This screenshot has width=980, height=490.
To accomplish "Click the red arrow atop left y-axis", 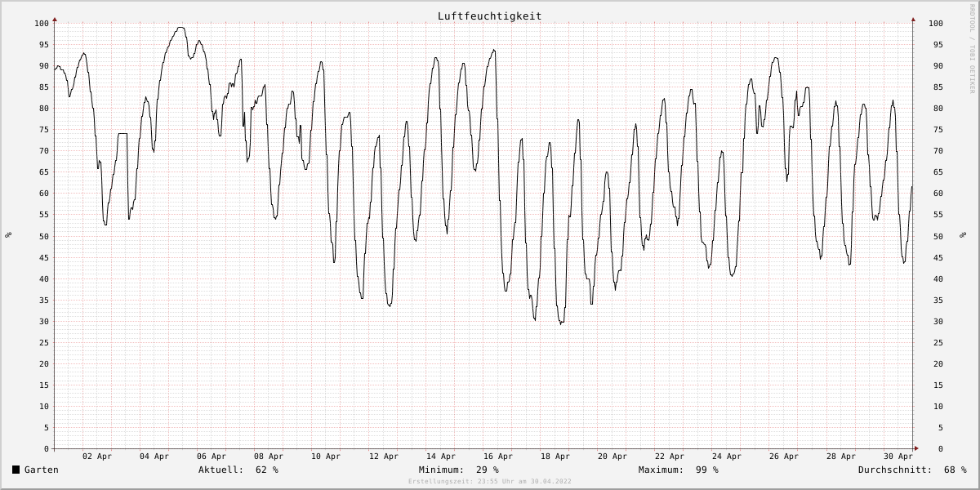I will tap(55, 19).
